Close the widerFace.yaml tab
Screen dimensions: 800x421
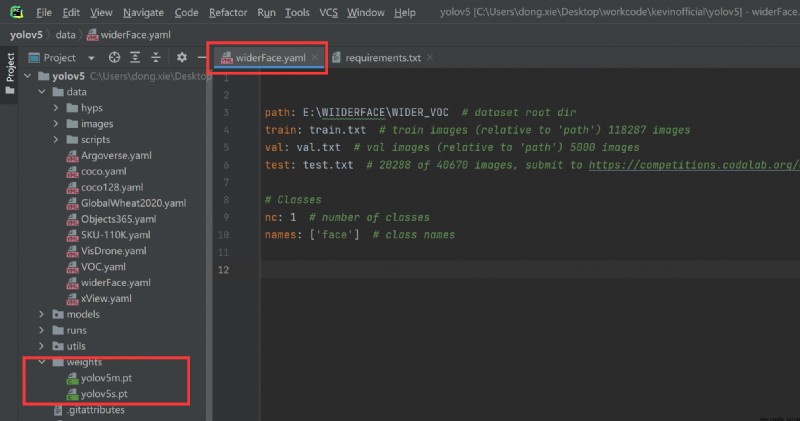[315, 58]
